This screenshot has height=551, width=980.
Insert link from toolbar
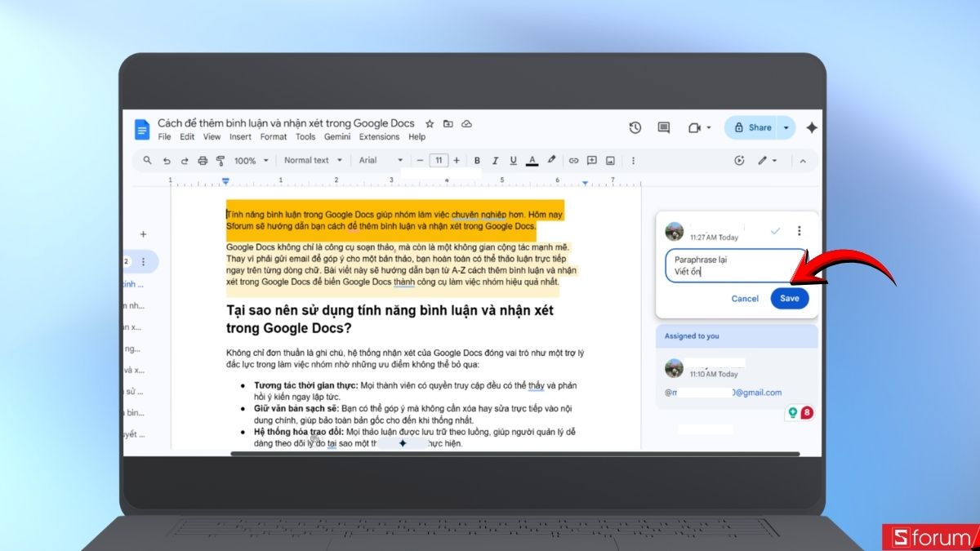[574, 160]
